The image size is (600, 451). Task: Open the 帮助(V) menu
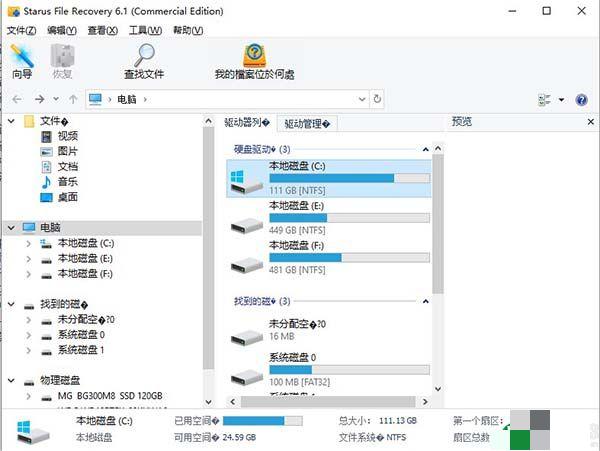point(188,30)
